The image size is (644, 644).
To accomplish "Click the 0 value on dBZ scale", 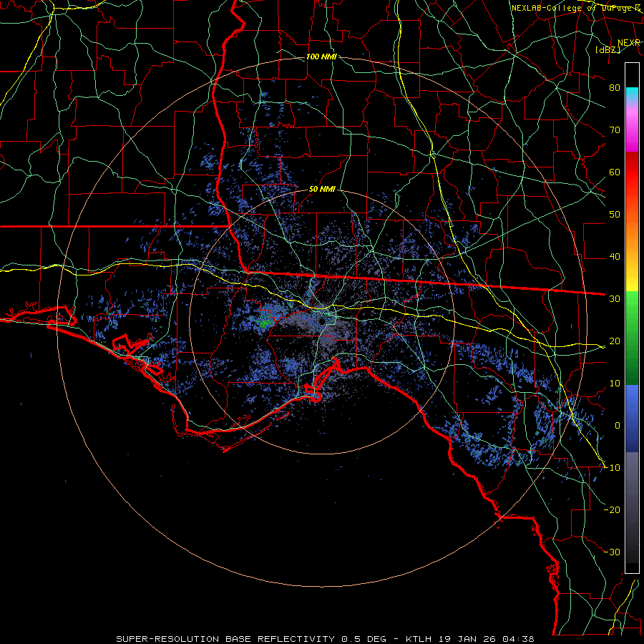I will click(x=618, y=426).
